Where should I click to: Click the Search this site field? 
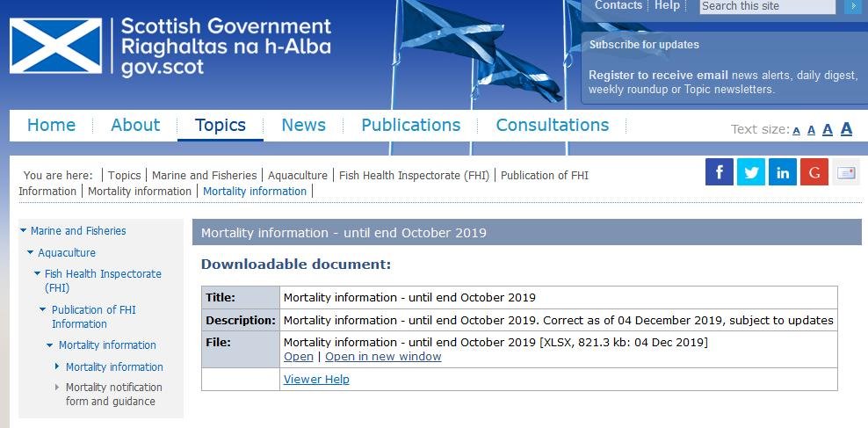(x=767, y=6)
